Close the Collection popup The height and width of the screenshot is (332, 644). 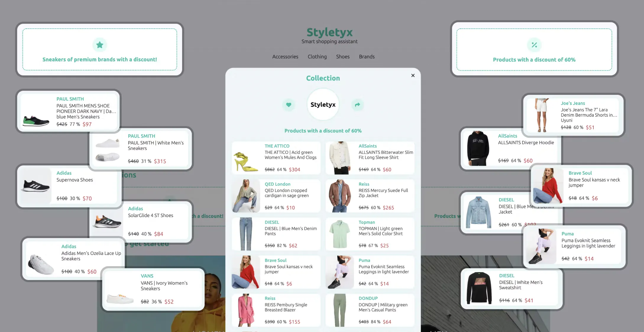click(x=413, y=76)
